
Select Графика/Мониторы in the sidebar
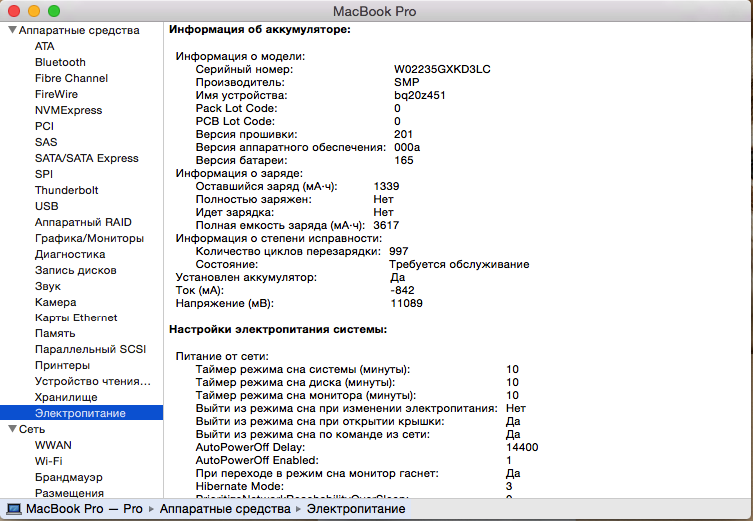[89, 238]
